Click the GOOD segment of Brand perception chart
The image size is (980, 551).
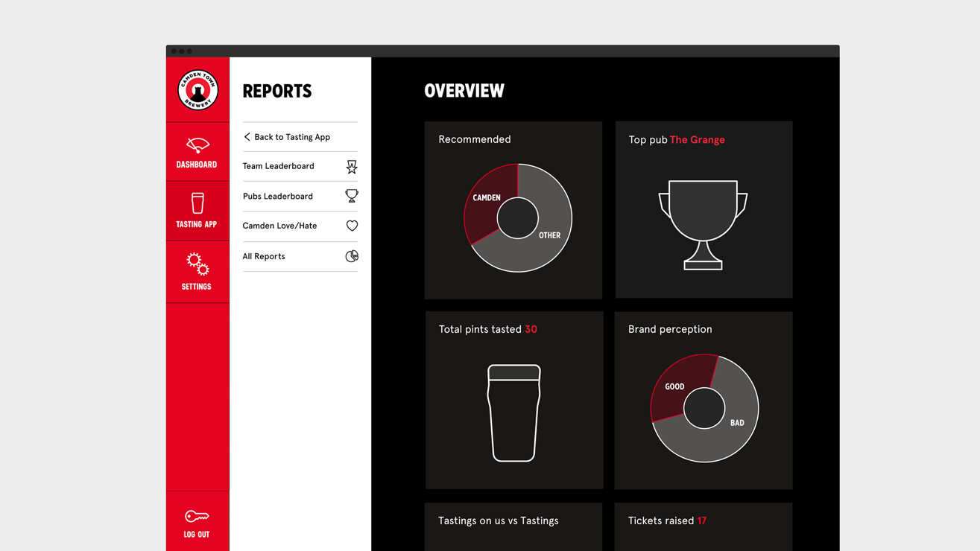tap(674, 386)
